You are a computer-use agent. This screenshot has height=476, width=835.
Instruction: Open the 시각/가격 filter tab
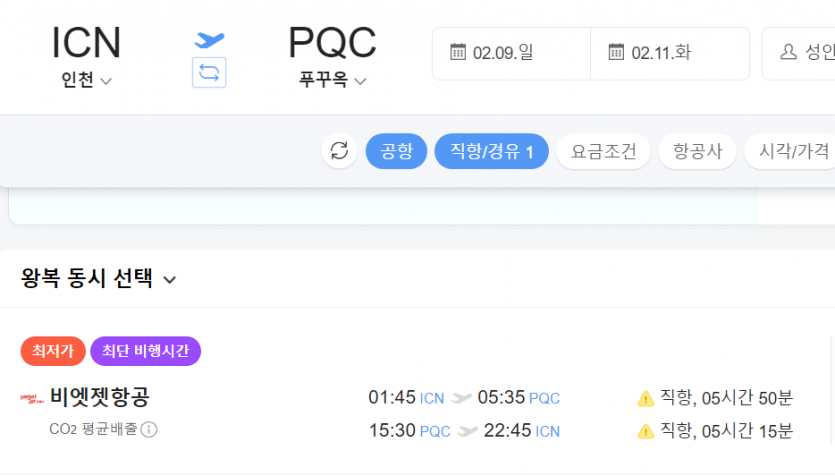[x=790, y=151]
